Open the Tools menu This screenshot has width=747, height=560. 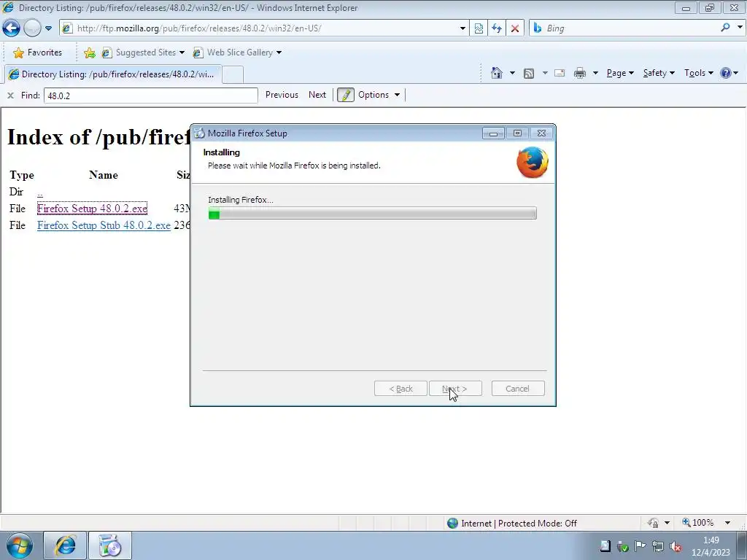coord(698,73)
